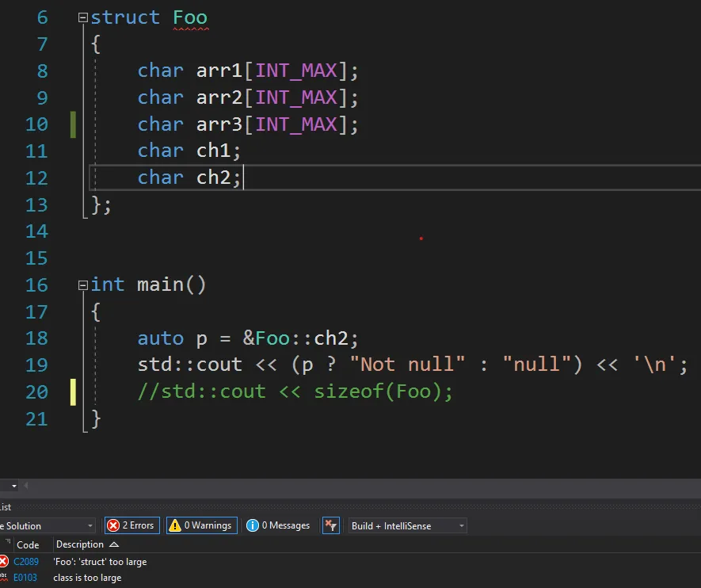
Task: Click std::cout on line 19
Action: point(189,365)
